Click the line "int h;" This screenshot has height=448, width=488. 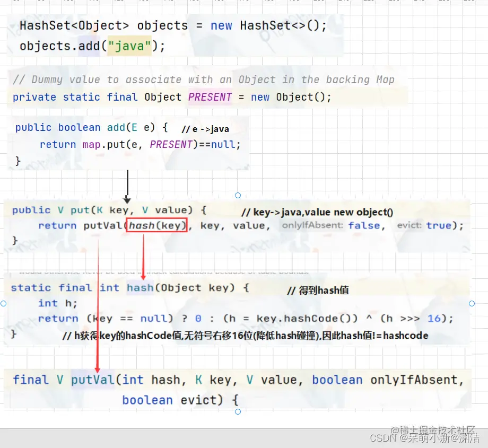click(x=58, y=303)
